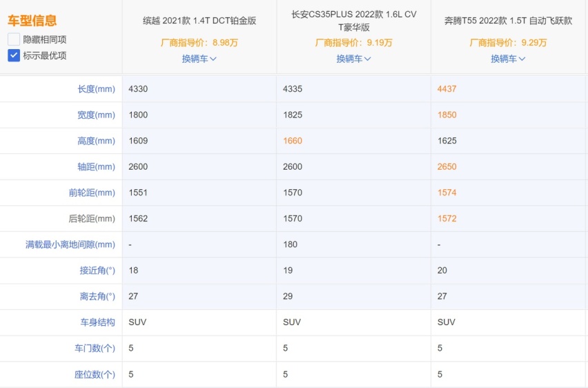Select approach angle value 20
The image size is (588, 388).
442,270
